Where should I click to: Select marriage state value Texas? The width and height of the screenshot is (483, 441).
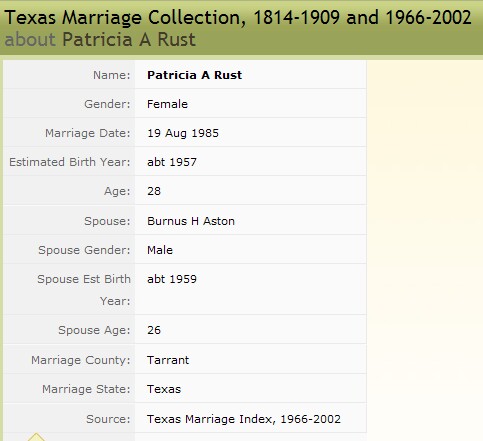coord(164,389)
